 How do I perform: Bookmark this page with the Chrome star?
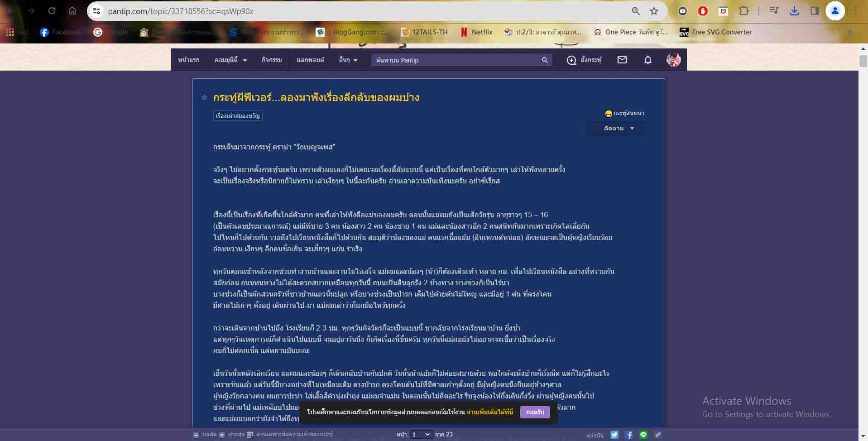tap(654, 11)
